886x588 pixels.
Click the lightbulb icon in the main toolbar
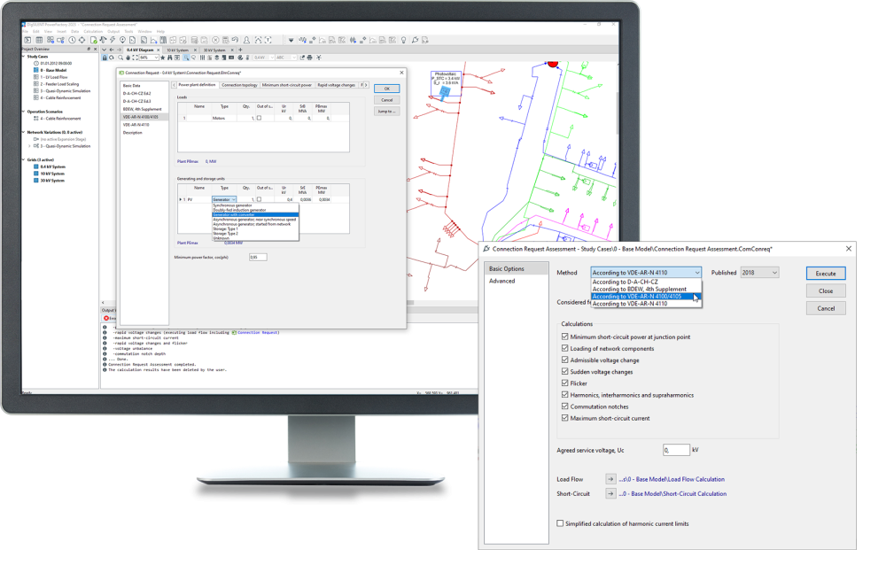click(403, 40)
